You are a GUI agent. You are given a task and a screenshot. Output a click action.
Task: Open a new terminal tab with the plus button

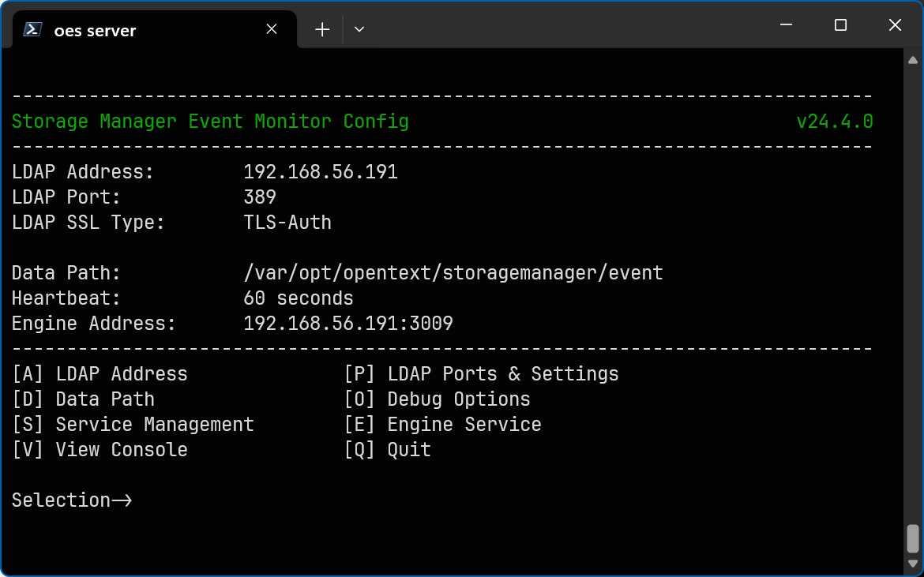click(321, 29)
